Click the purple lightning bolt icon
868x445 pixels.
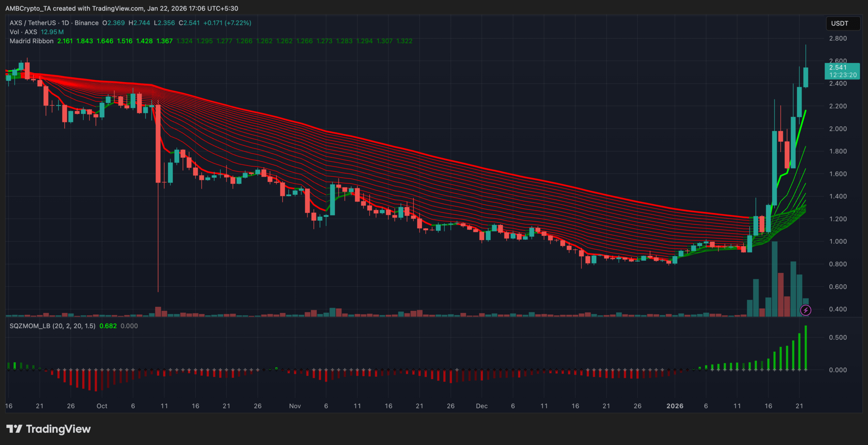[x=806, y=310]
